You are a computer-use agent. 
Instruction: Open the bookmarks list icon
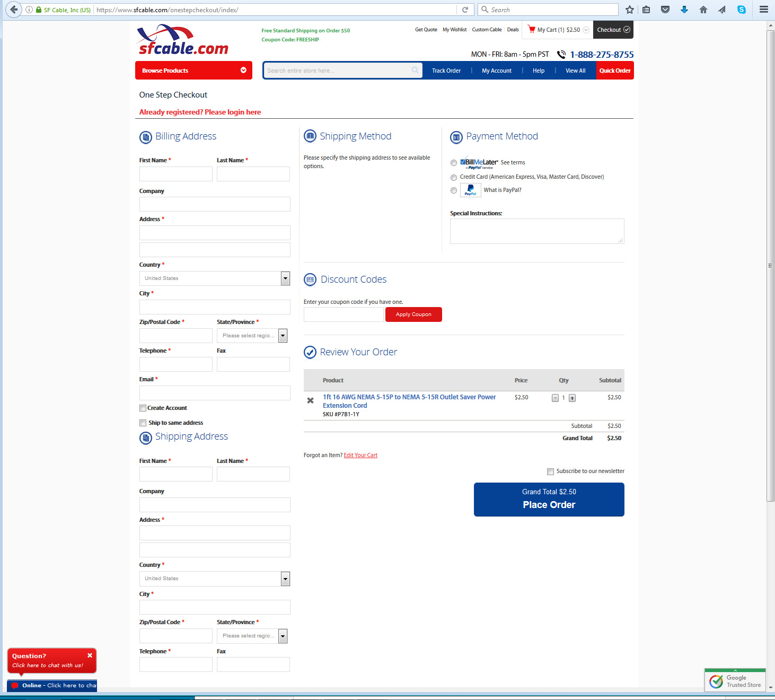pyautogui.click(x=646, y=10)
